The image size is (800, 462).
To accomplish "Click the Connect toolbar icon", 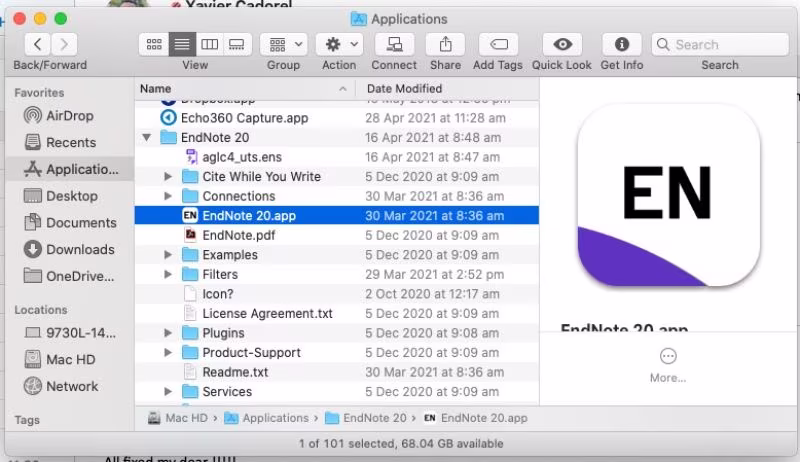I will click(394, 44).
